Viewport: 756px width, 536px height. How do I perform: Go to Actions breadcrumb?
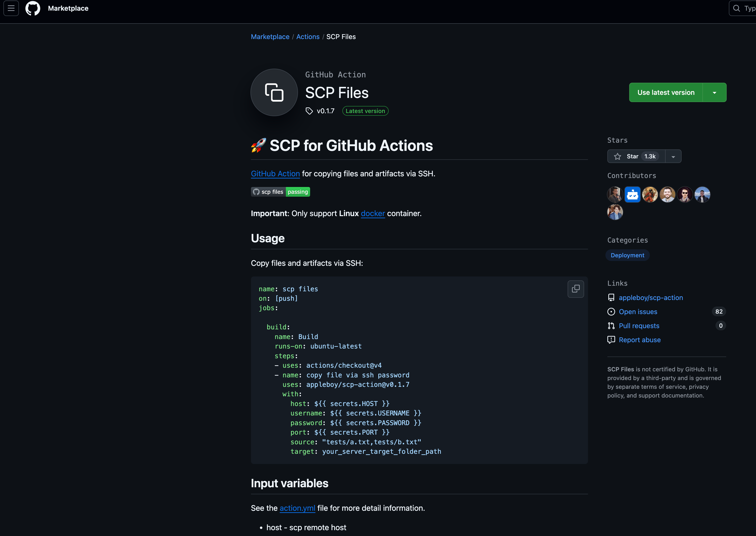(x=307, y=37)
